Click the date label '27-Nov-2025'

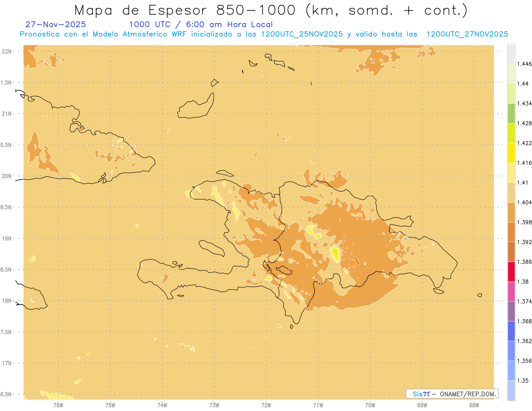56,24
